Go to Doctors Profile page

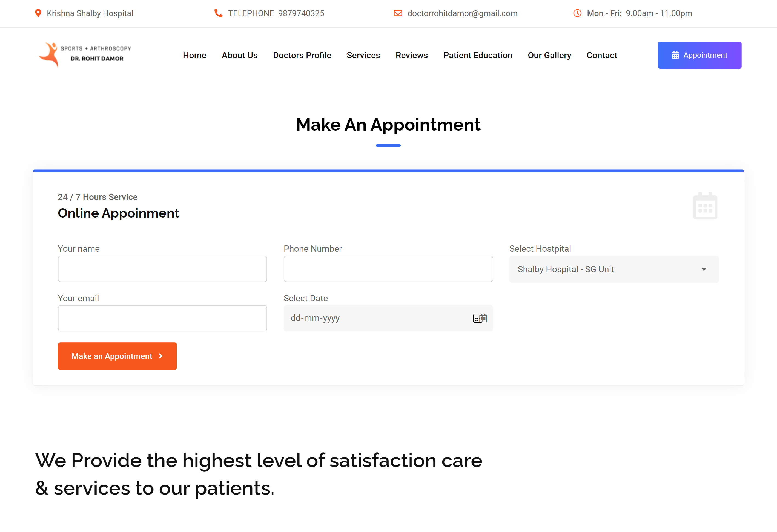302,55
